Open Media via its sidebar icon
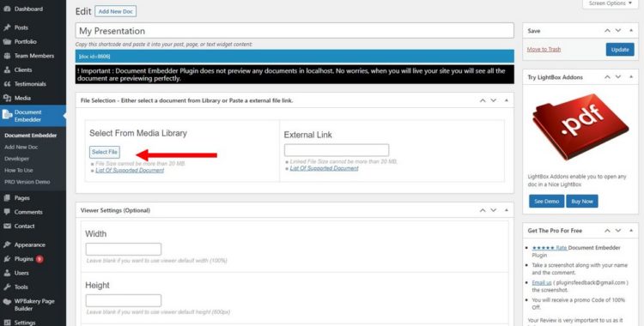This screenshot has width=644, height=326. (7, 98)
